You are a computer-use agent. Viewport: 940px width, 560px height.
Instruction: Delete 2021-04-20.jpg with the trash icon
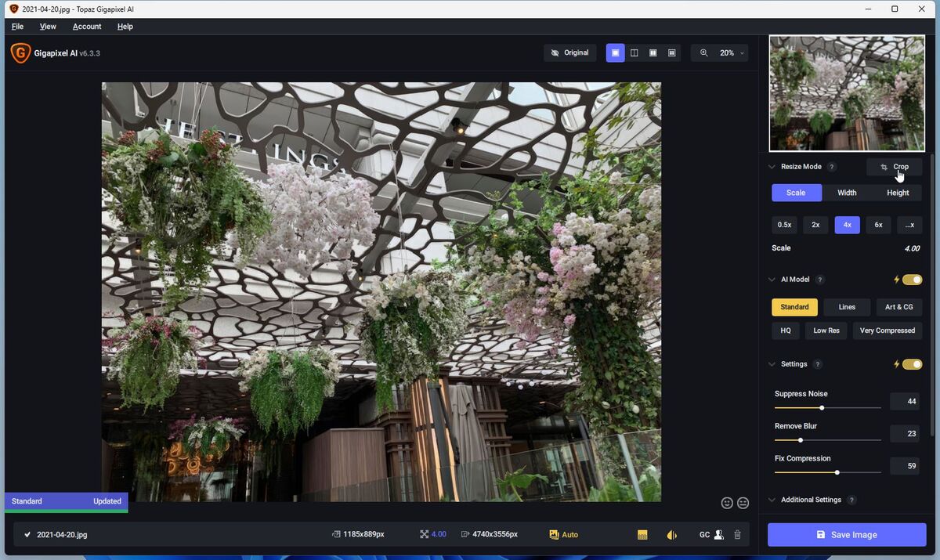pos(737,535)
